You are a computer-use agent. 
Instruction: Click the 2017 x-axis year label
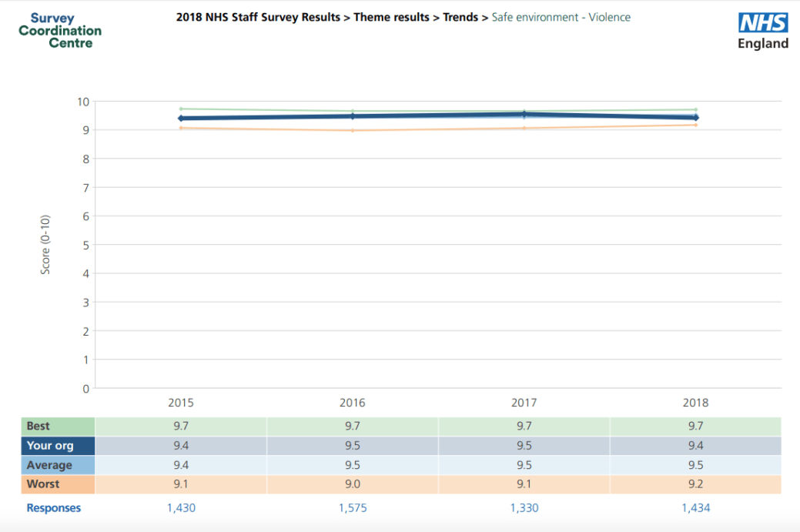tap(524, 403)
